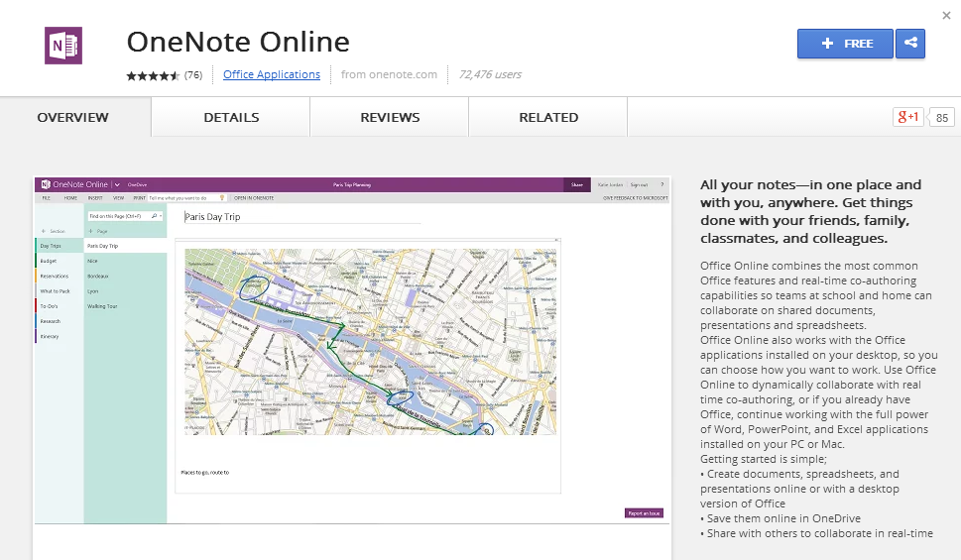Close the app details overlay with X
Screen dimensions: 961x560
946,15
